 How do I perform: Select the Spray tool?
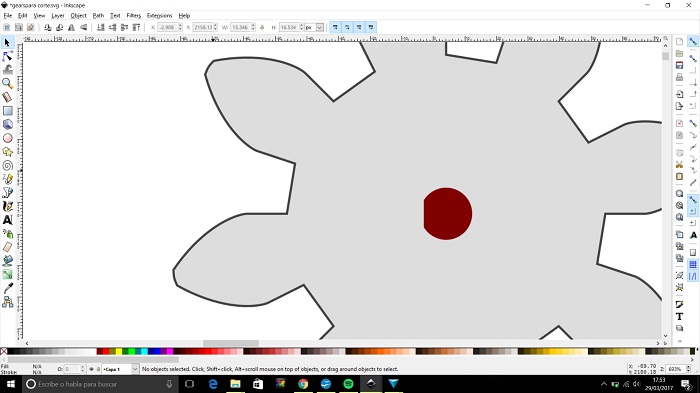point(7,234)
